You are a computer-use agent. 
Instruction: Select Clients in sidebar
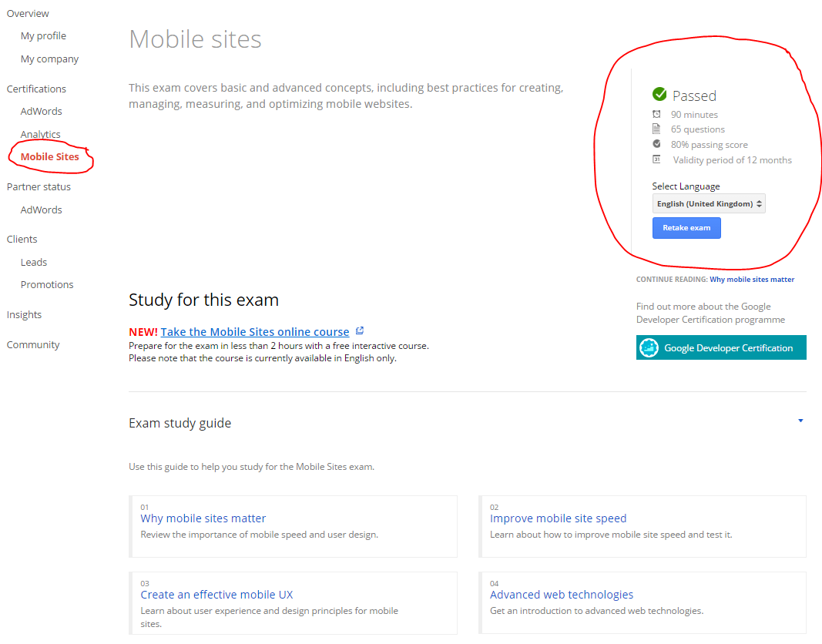click(x=22, y=240)
